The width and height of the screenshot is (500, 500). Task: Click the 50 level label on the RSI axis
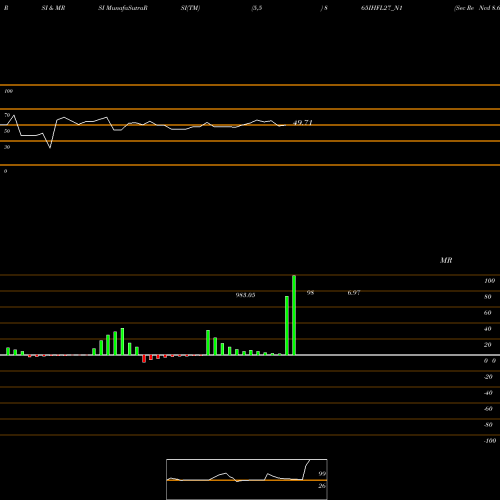(7, 131)
